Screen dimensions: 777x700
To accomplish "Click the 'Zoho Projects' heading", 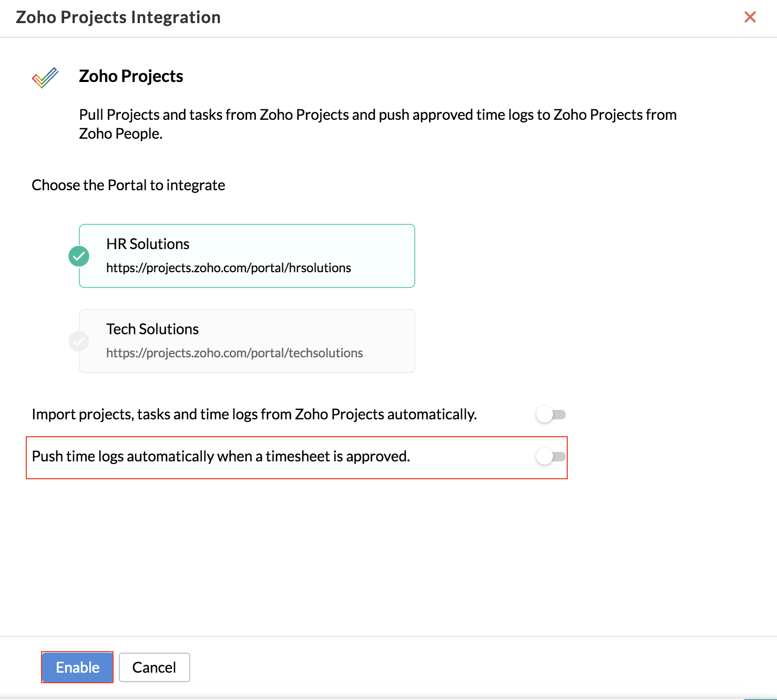I will pyautogui.click(x=131, y=76).
